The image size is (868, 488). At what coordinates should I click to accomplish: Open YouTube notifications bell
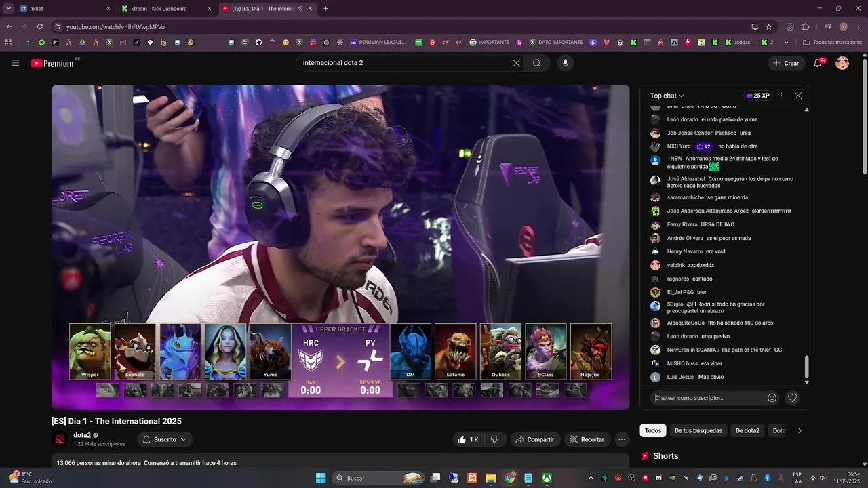(x=818, y=63)
